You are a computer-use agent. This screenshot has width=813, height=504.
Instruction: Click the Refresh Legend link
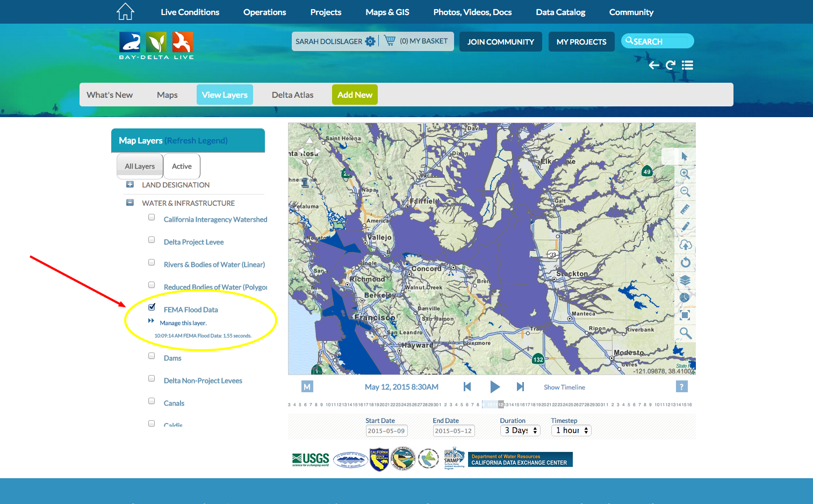point(196,140)
